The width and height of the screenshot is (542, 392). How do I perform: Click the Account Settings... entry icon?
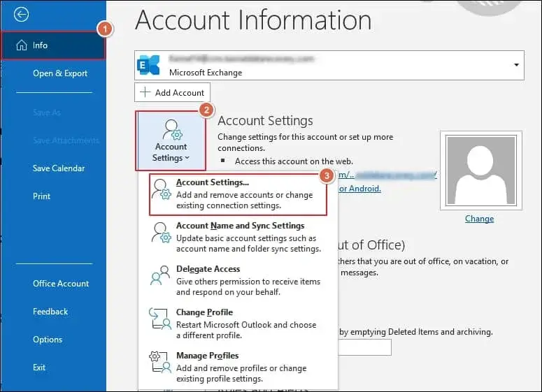tap(161, 189)
